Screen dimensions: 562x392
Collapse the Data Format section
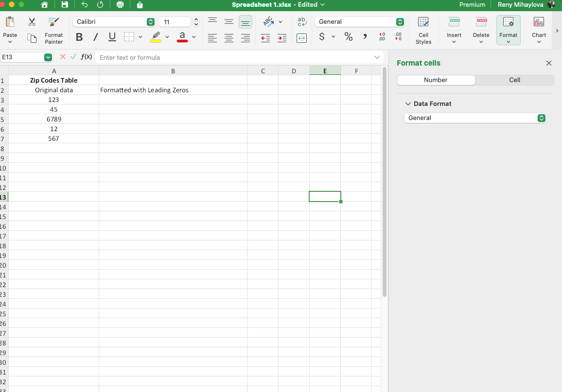(407, 103)
